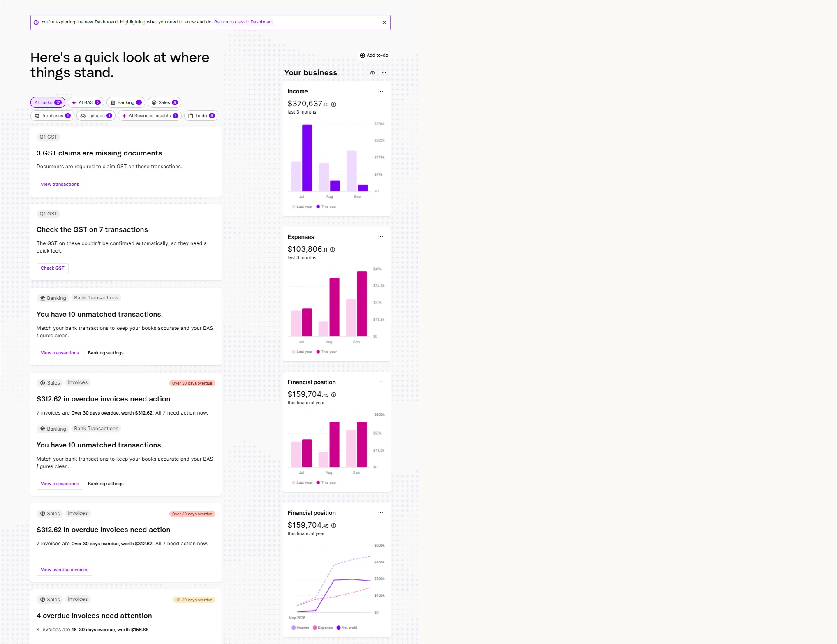Click the tall Jul This year bar in Income chart

(x=307, y=158)
